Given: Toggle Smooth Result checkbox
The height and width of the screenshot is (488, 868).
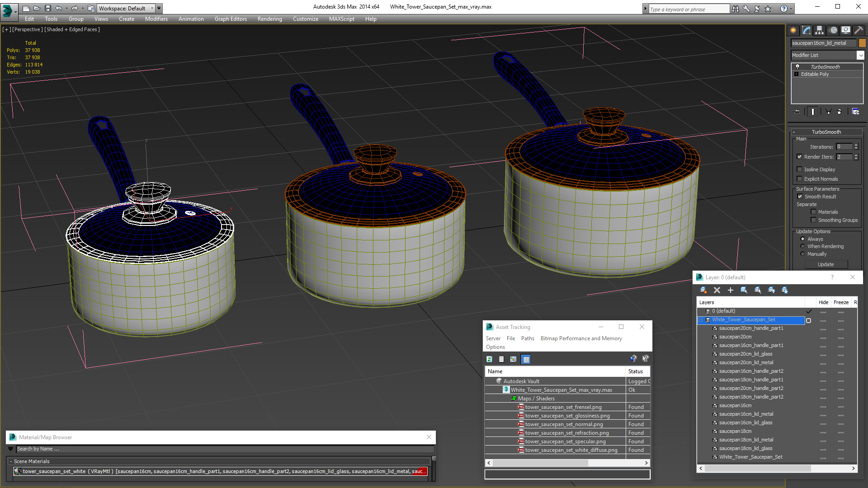Looking at the screenshot, I should 800,197.
